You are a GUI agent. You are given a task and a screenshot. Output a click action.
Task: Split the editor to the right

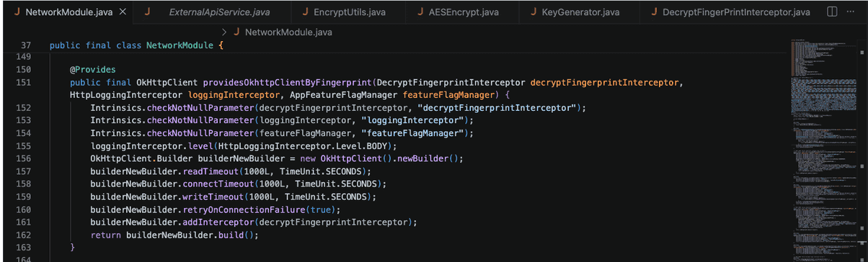(x=831, y=12)
